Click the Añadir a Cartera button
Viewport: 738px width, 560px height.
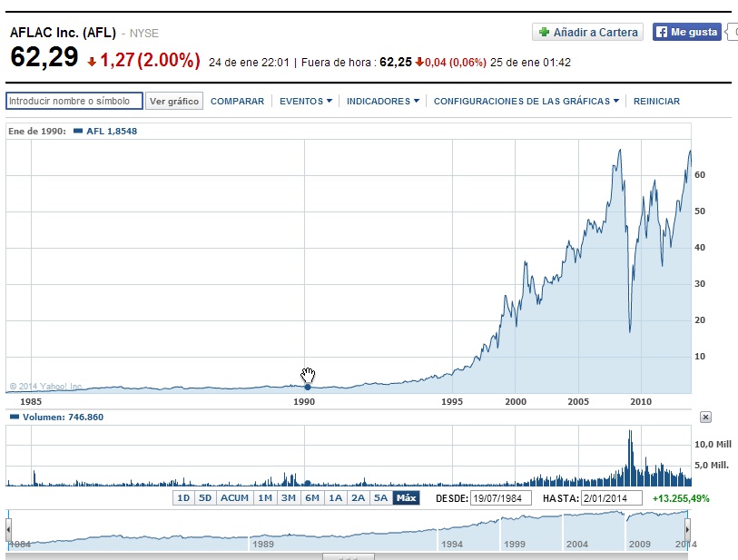click(587, 32)
